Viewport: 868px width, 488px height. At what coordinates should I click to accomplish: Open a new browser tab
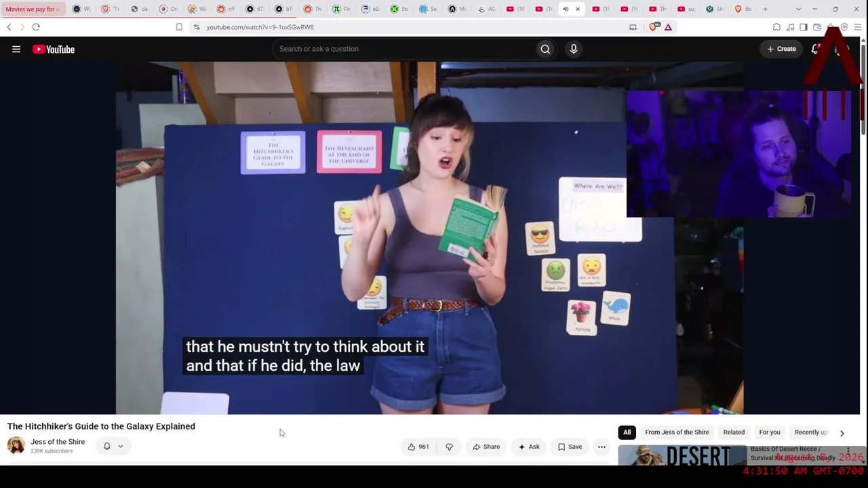[x=765, y=9]
